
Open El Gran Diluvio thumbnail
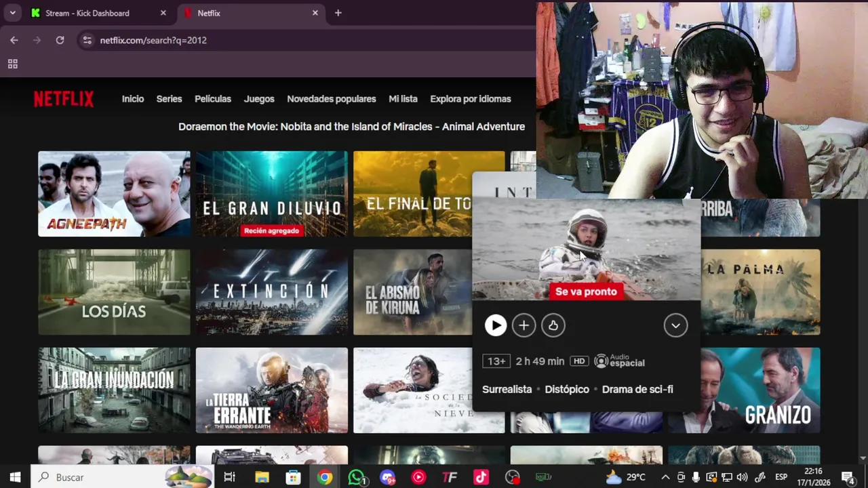tap(272, 194)
